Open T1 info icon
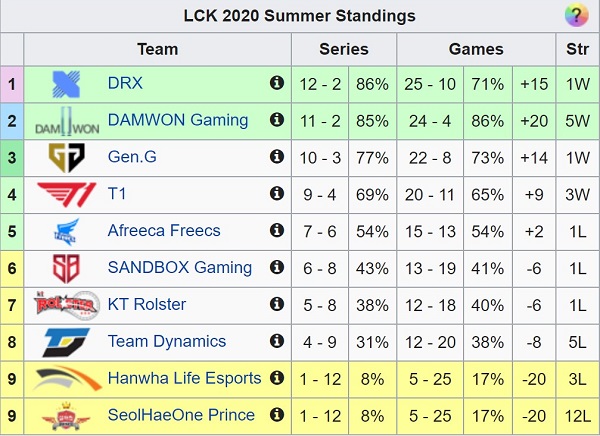The width and height of the screenshot is (600, 436). [277, 194]
